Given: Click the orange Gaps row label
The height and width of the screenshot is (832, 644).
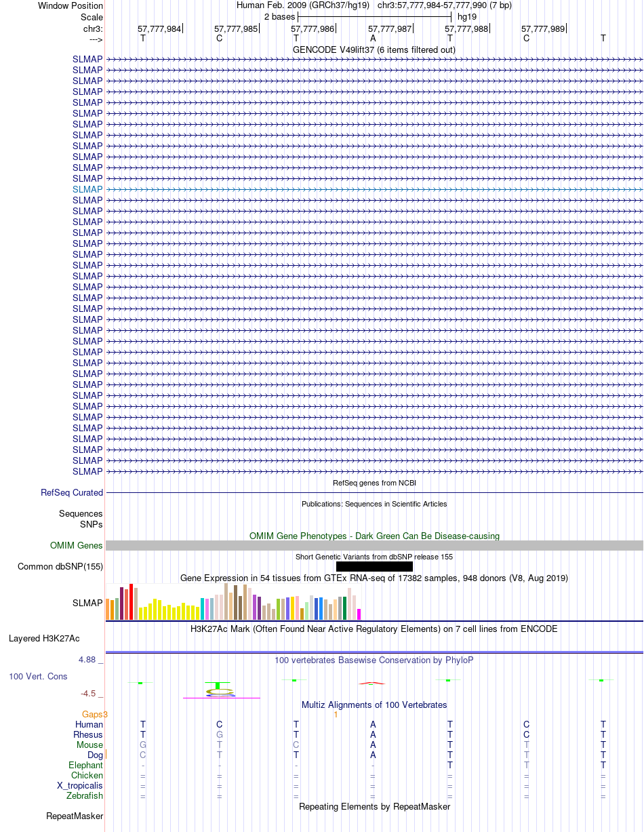Looking at the screenshot, I should click(95, 714).
